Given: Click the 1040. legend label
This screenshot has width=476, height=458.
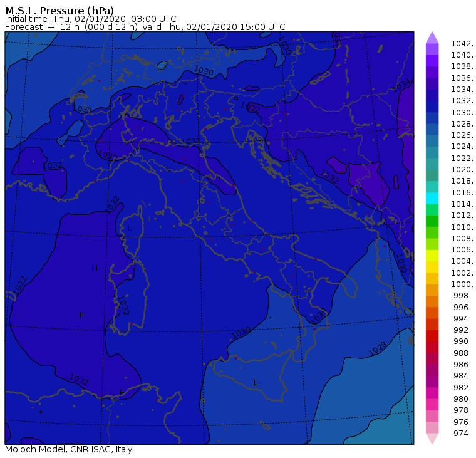Looking at the screenshot, I should (462, 55).
